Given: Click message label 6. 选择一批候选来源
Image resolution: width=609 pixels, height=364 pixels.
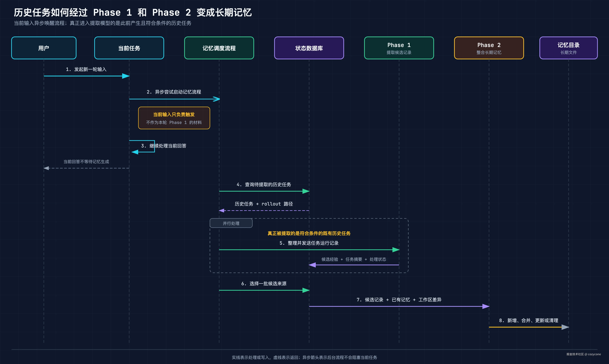Looking at the screenshot, I should tap(264, 284).
